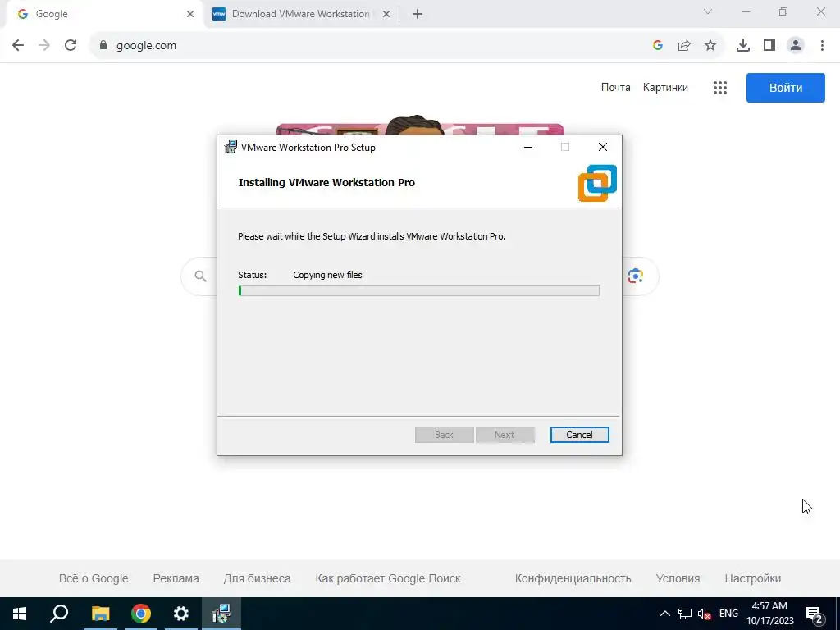This screenshot has height=630, width=840.
Task: Open a new Chrome tab
Action: point(418,15)
